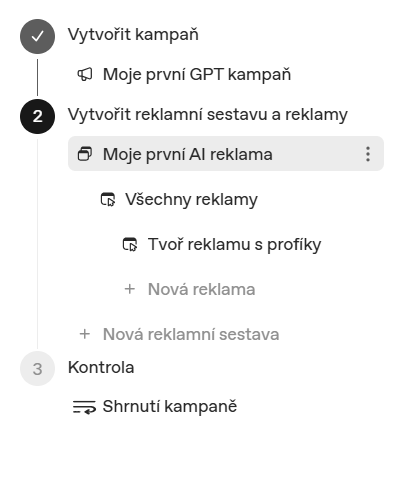
Task: Click the megaphone campaign icon
Action: coord(85,74)
